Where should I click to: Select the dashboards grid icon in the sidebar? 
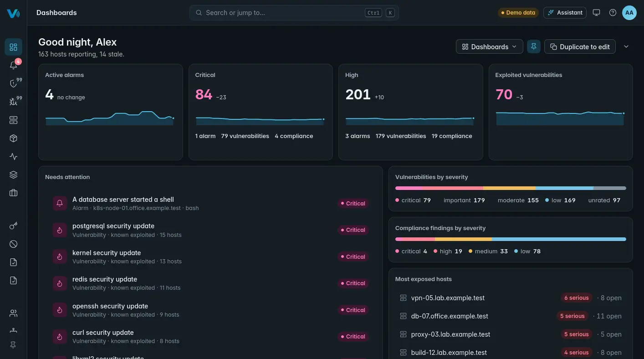pos(13,47)
